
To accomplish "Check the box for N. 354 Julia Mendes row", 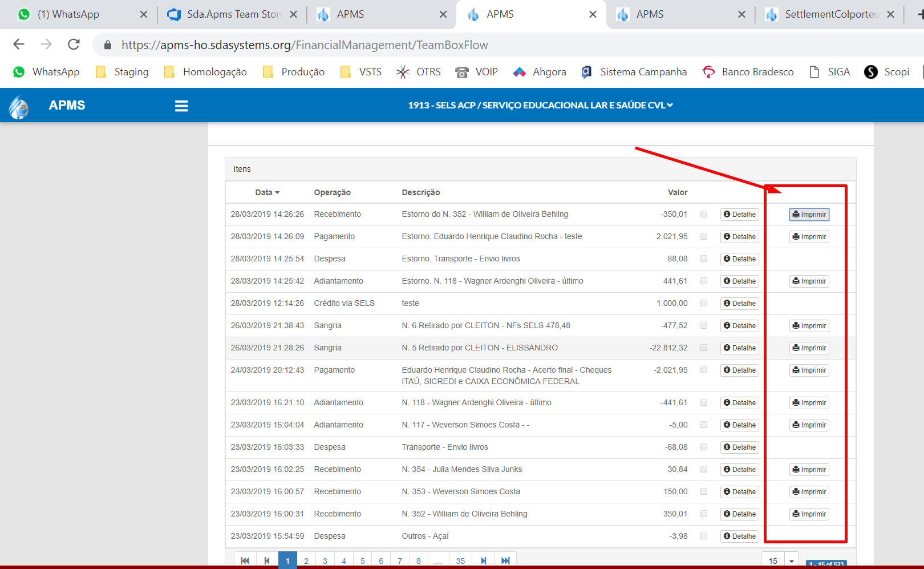I will [704, 470].
